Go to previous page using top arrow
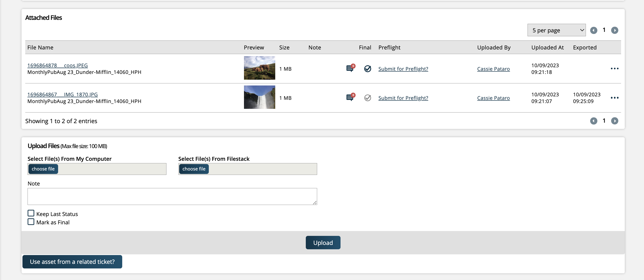This screenshot has height=280, width=644. pyautogui.click(x=594, y=30)
